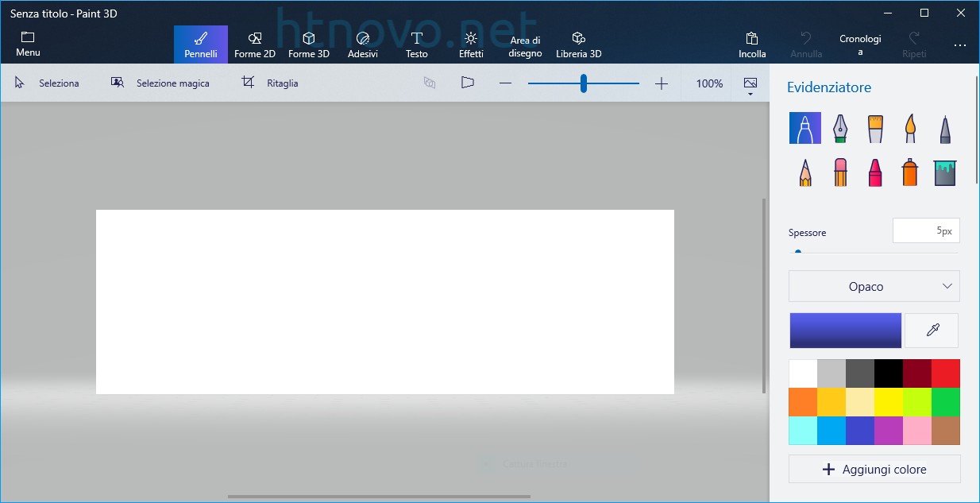Open the Opaco blend mode dropdown

pyautogui.click(x=874, y=286)
